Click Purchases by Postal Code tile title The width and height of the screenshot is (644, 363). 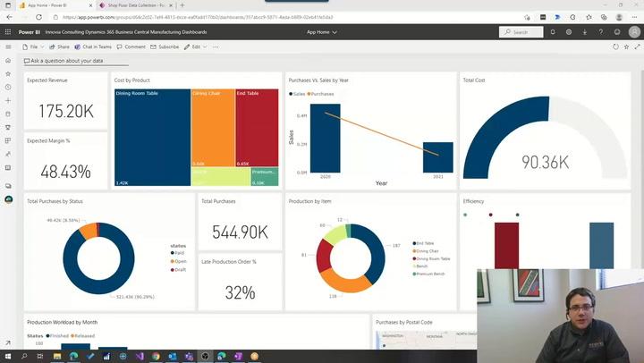pos(403,323)
